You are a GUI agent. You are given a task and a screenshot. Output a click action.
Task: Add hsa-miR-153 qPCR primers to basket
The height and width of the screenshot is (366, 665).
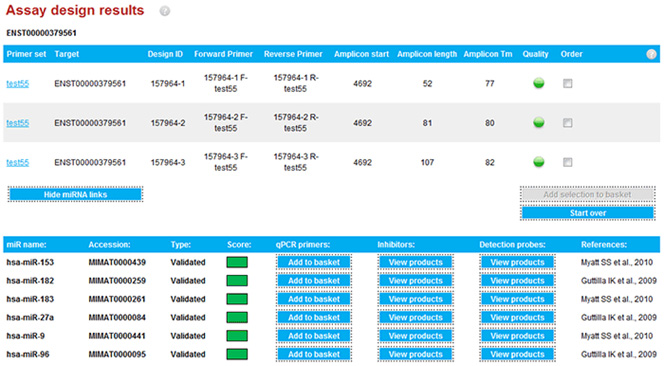coord(314,262)
